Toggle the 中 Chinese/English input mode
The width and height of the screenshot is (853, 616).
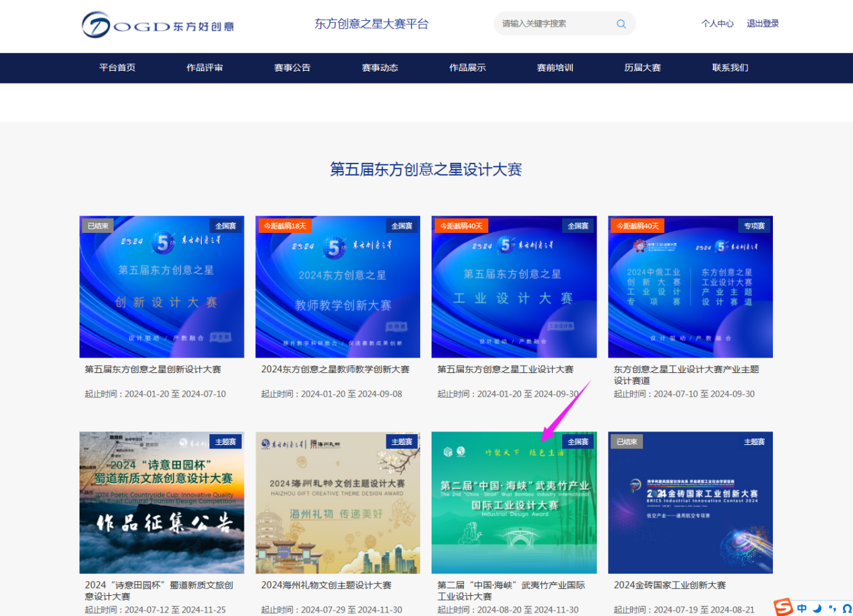(x=802, y=608)
